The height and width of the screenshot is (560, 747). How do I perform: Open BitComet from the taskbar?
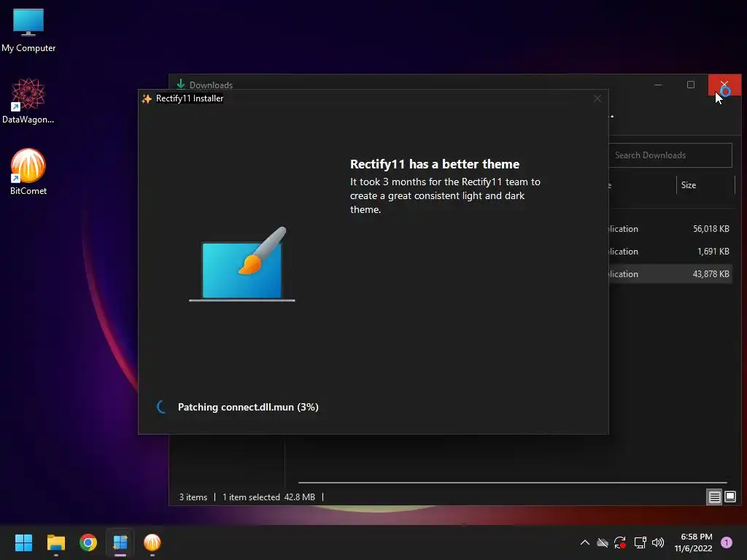point(152,542)
